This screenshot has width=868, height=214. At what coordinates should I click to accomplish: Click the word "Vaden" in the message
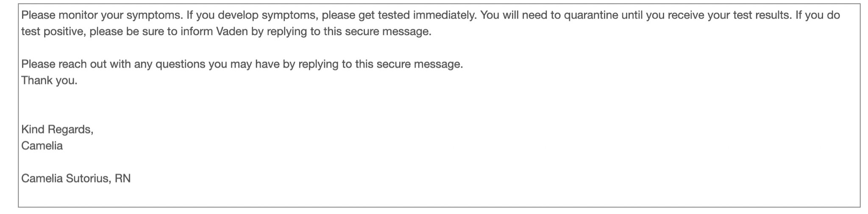(232, 32)
